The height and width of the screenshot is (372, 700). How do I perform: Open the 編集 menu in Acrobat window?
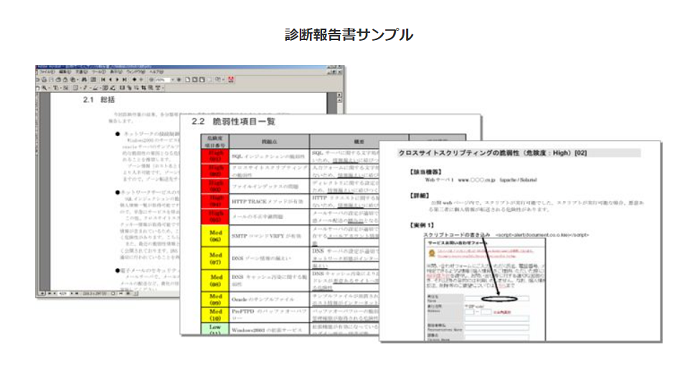[x=65, y=72]
